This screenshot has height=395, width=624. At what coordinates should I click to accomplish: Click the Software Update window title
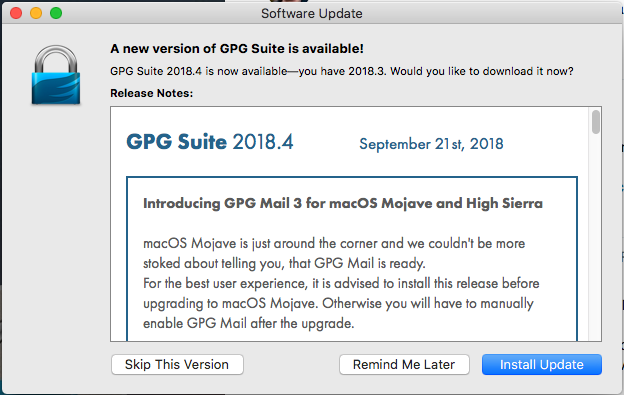(x=312, y=14)
